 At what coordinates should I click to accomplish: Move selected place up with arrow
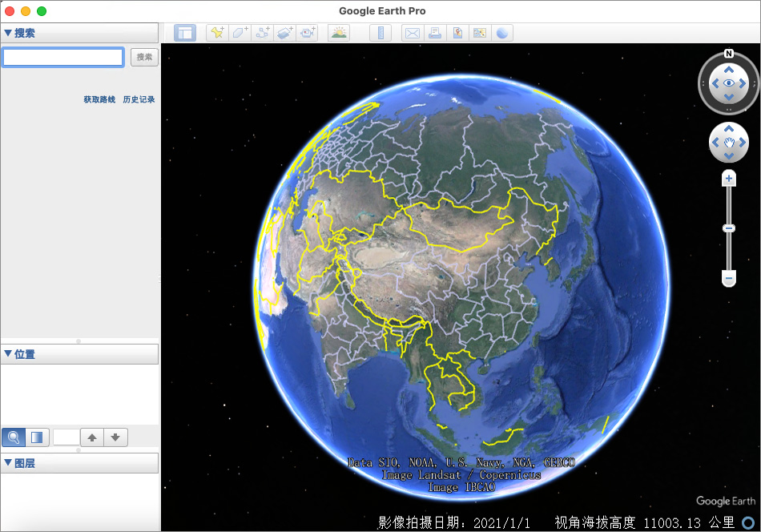pyautogui.click(x=92, y=437)
